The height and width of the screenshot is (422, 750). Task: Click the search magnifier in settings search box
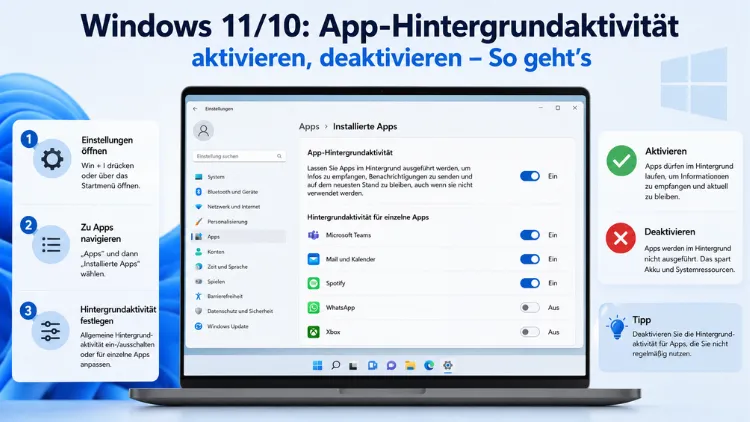279,156
